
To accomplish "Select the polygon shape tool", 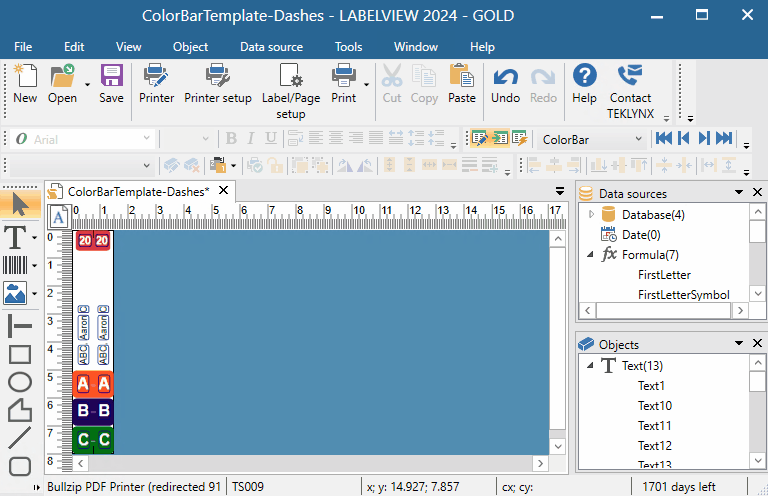I will [20, 410].
